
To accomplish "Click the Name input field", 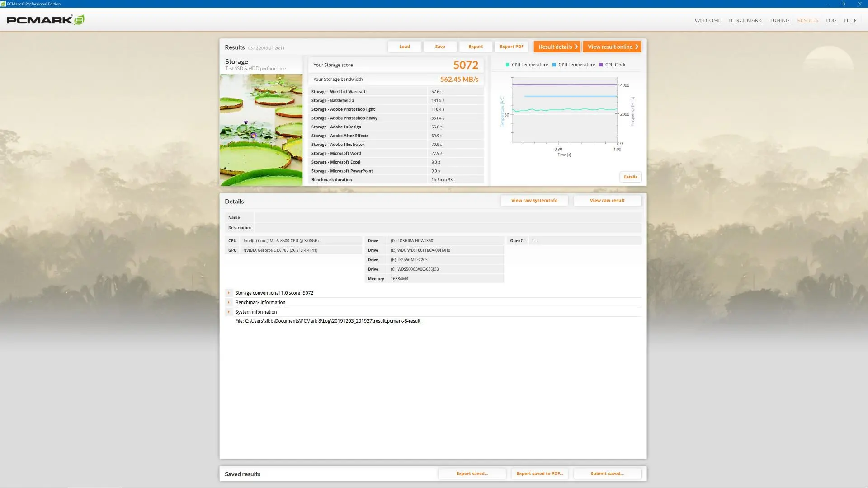I will (448, 217).
